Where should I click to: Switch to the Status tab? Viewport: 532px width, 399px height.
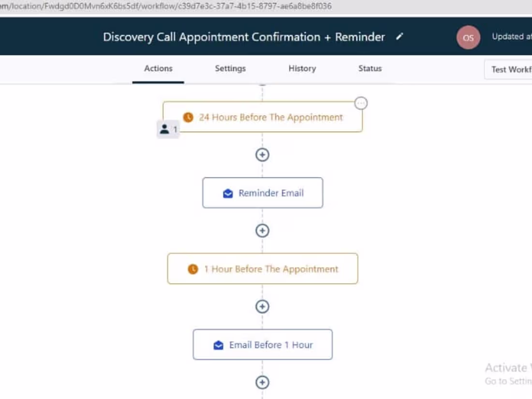[370, 69]
